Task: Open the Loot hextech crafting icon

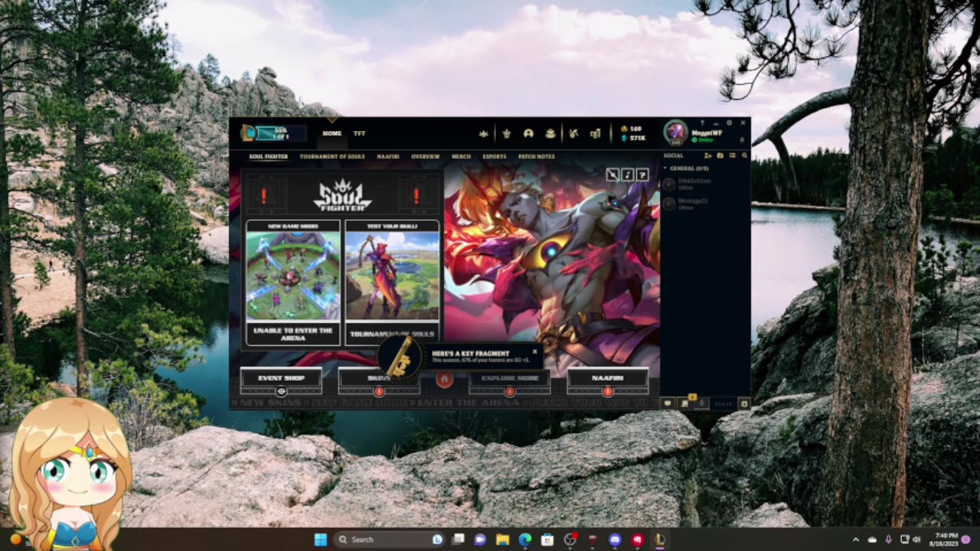Action: coord(573,133)
